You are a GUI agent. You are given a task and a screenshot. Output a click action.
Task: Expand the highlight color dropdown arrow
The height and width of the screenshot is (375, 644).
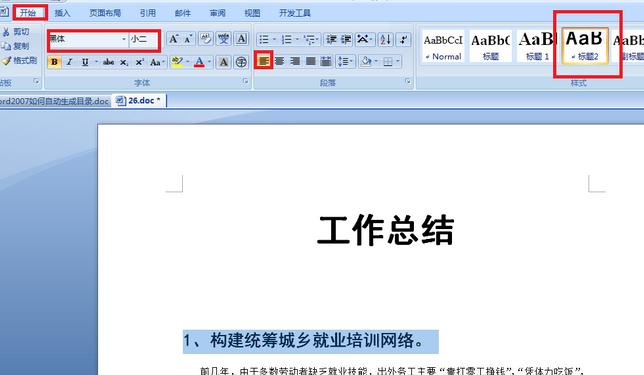(x=188, y=62)
